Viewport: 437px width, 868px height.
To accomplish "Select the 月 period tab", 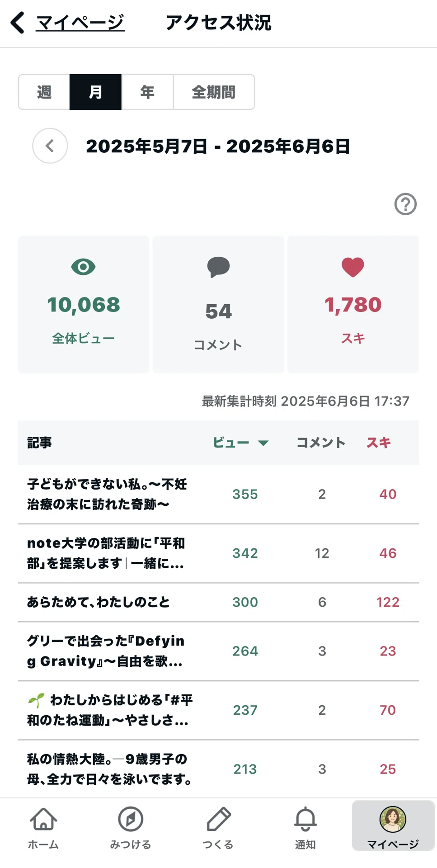I will coord(95,92).
